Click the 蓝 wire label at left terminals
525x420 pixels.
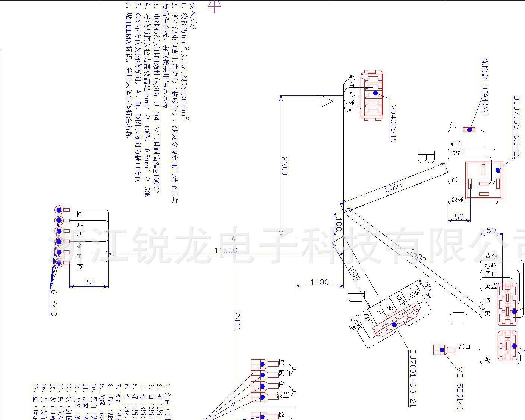[79, 214]
